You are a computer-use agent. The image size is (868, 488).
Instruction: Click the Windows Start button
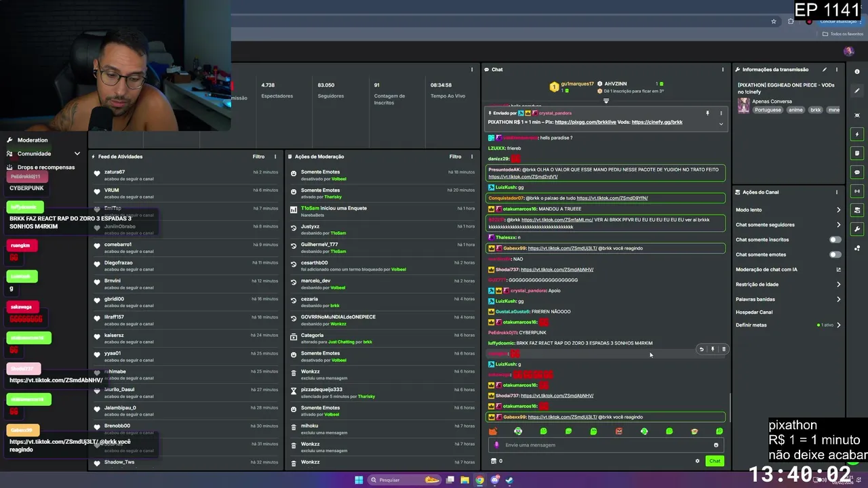tap(359, 480)
